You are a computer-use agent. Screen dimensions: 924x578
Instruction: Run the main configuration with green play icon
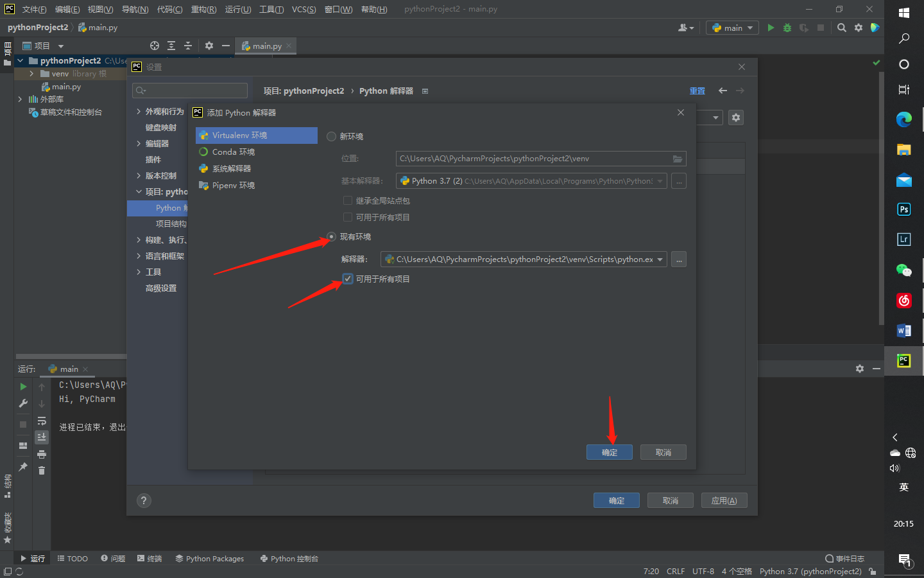point(771,28)
